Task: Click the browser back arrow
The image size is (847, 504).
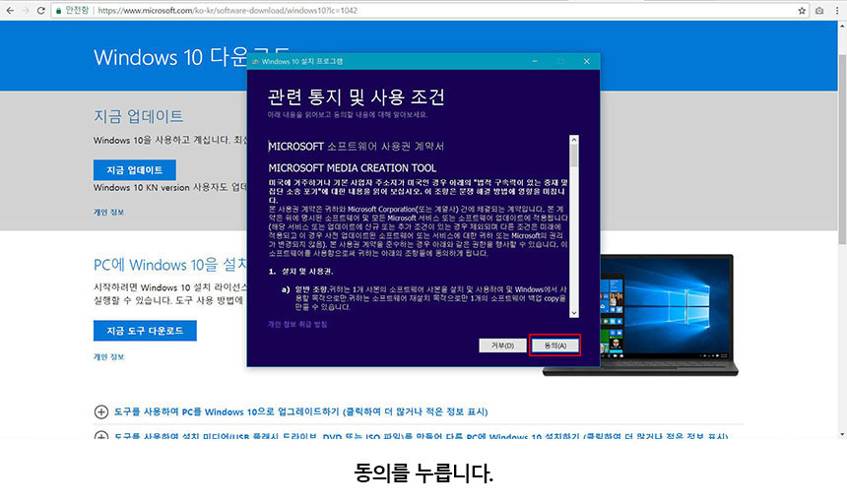Action: [x=10, y=10]
